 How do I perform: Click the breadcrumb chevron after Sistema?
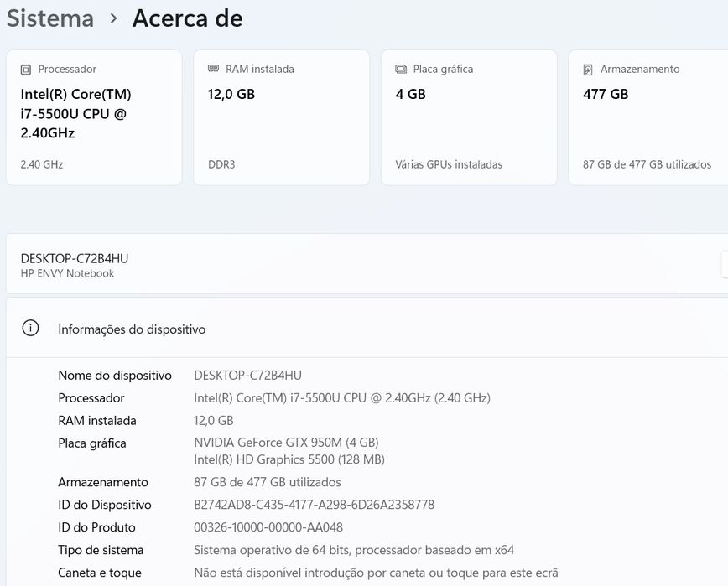[x=113, y=19]
